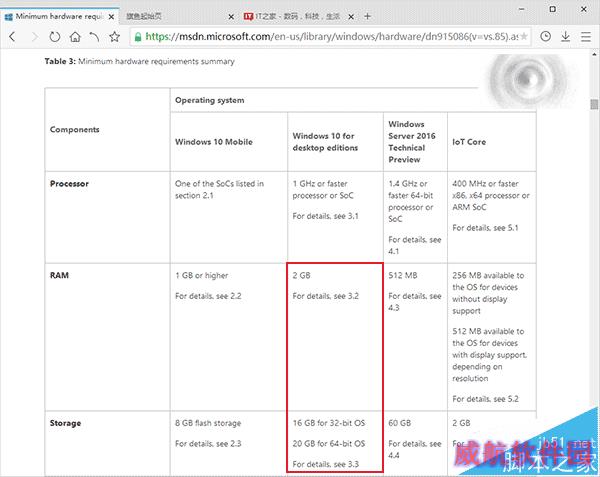600x477 pixels.
Task: Close the Minimum hardware requirements tab
Action: click(111, 17)
